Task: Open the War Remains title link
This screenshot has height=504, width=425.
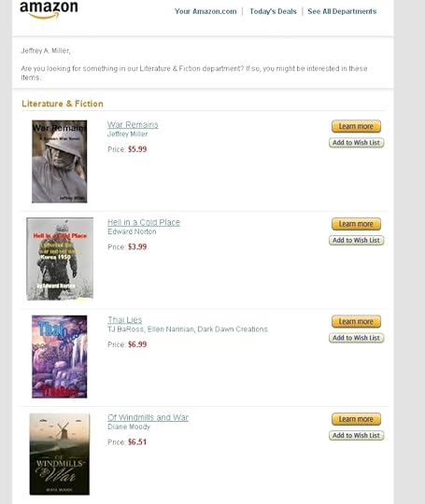Action: [133, 124]
